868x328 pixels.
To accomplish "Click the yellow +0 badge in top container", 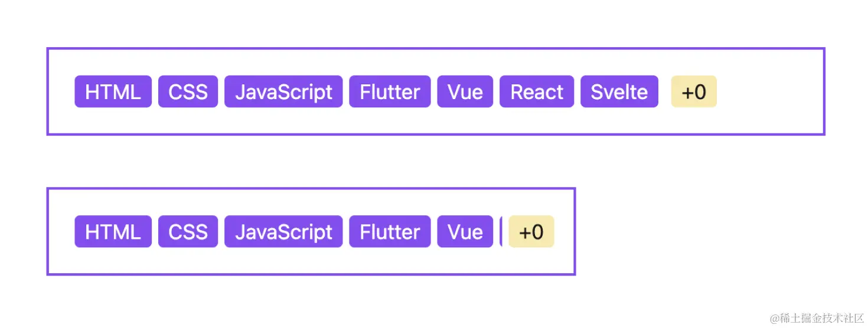I will pyautogui.click(x=694, y=91).
